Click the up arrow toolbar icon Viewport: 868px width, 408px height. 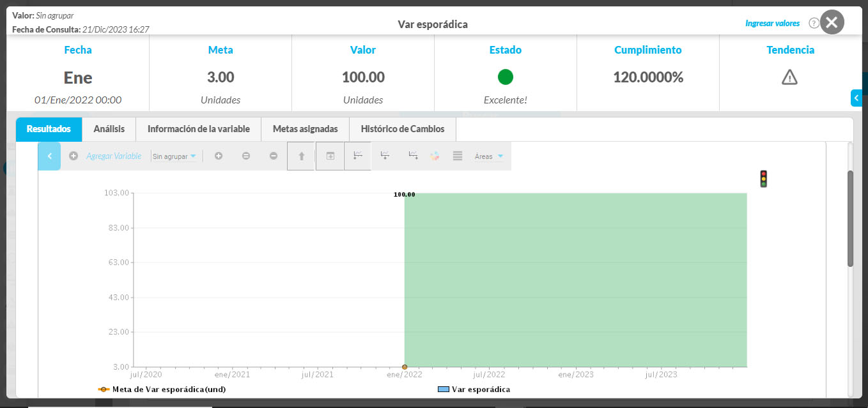coord(302,156)
